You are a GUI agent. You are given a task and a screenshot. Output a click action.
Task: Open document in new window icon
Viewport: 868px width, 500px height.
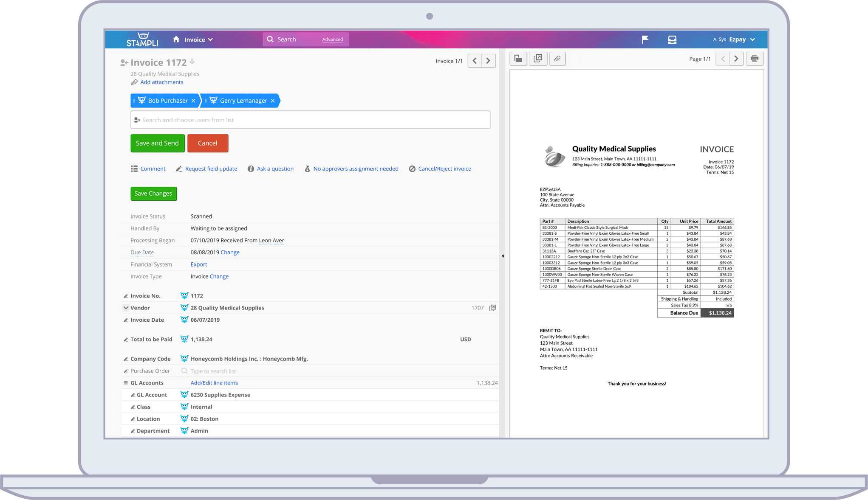(538, 59)
